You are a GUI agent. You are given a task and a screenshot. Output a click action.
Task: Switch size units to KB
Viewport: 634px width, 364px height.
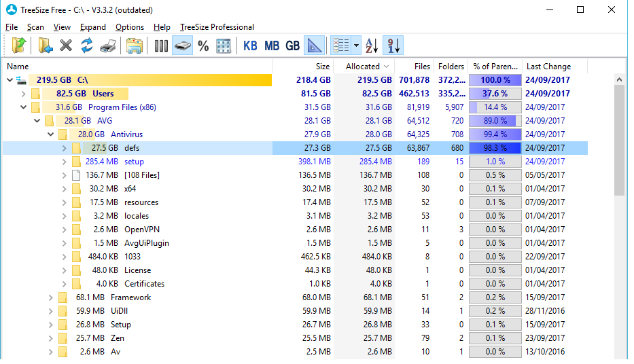coord(250,45)
